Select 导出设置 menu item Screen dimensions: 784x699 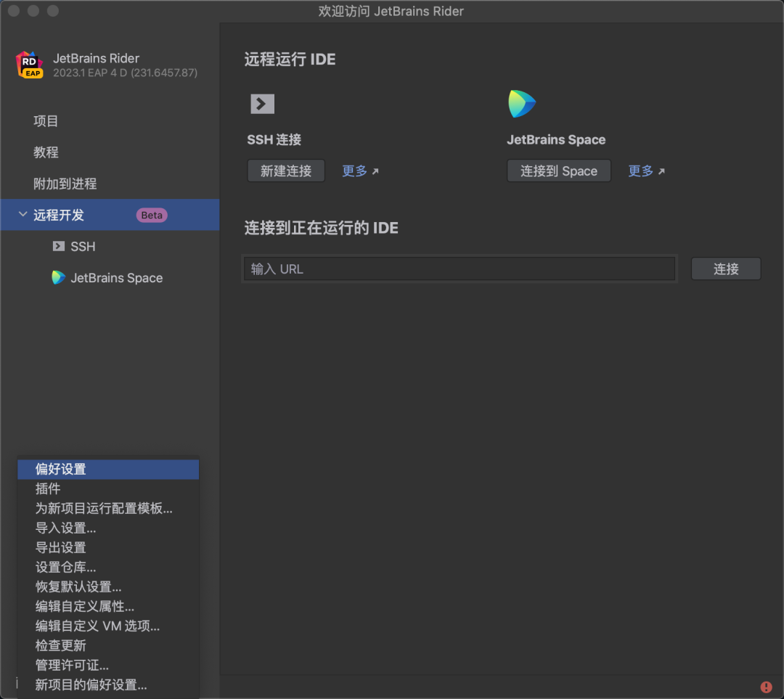pyautogui.click(x=108, y=547)
